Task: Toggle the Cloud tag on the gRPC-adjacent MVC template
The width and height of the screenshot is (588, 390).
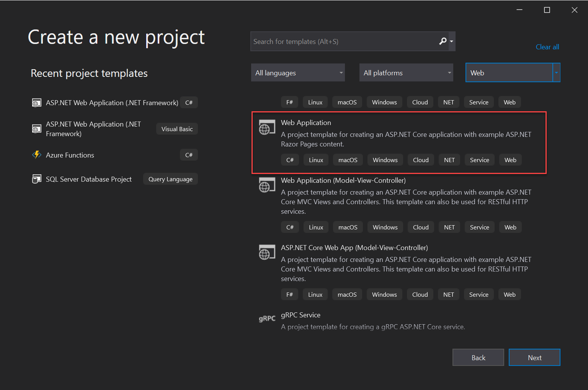Action: (x=420, y=294)
